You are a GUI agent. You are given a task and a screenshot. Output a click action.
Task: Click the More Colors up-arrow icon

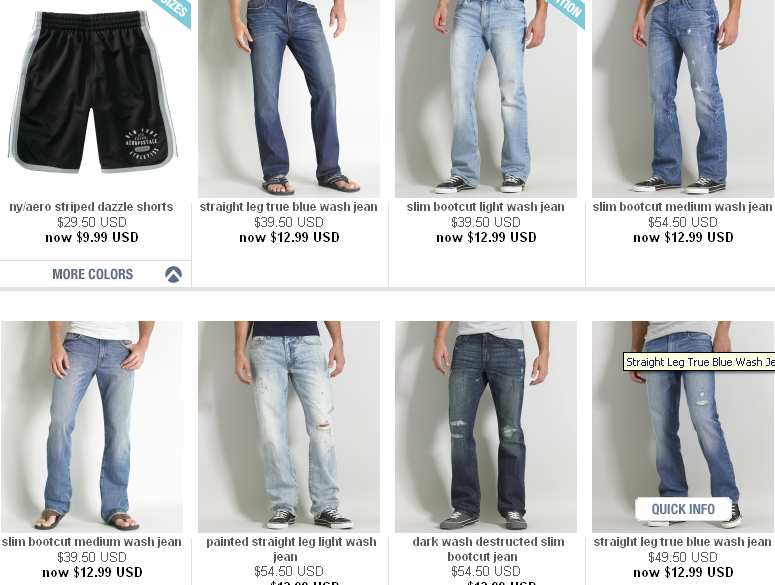click(173, 274)
